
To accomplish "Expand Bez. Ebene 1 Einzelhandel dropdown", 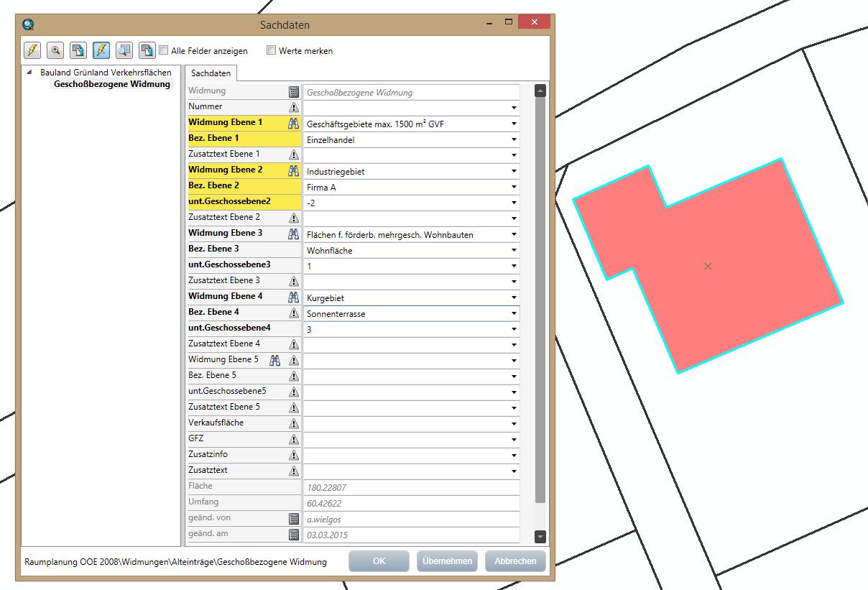I will pyautogui.click(x=514, y=140).
